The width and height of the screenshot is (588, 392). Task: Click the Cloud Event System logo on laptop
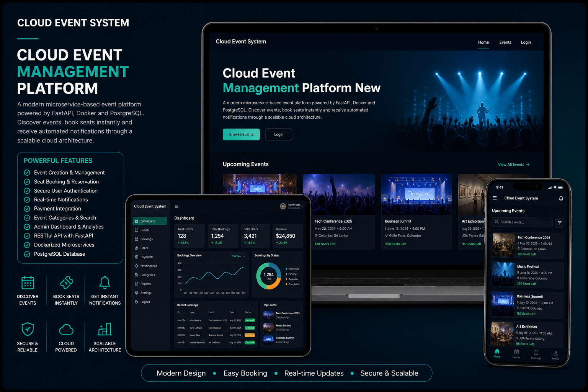241,41
